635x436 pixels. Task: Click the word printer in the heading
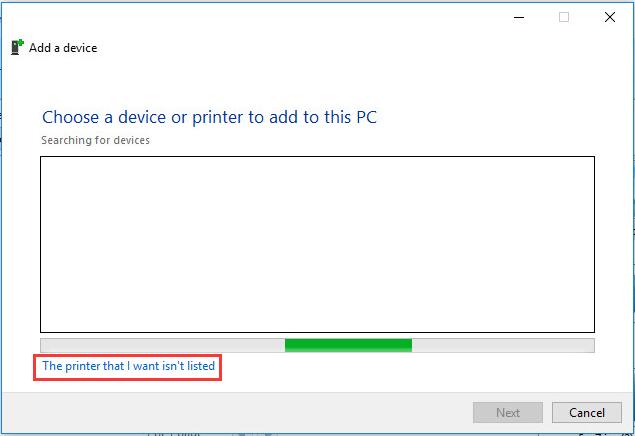point(217,118)
